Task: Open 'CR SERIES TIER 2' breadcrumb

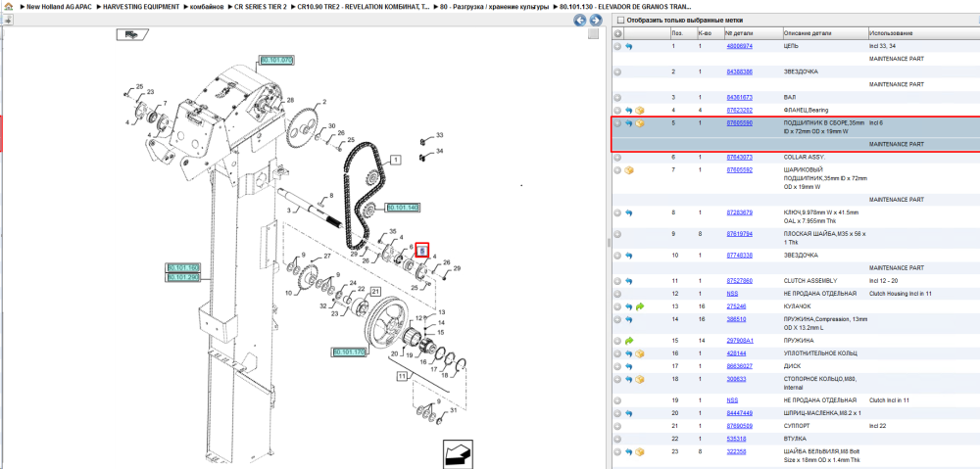Action: point(261,6)
